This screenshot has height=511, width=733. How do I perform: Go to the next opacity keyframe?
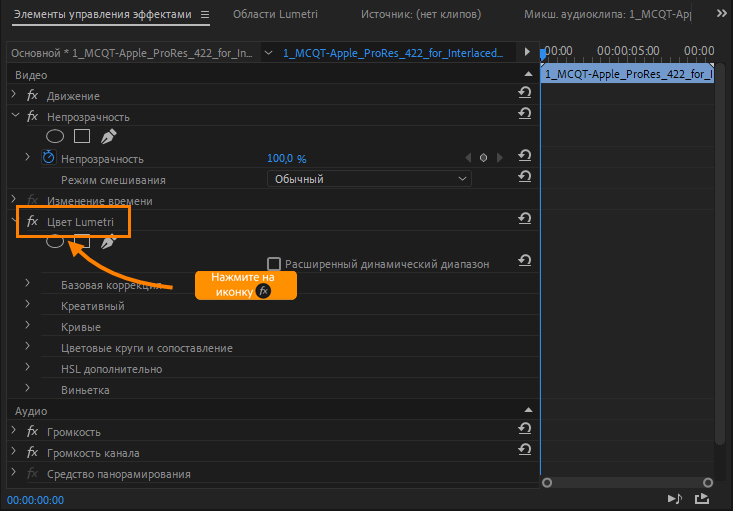pyautogui.click(x=500, y=158)
